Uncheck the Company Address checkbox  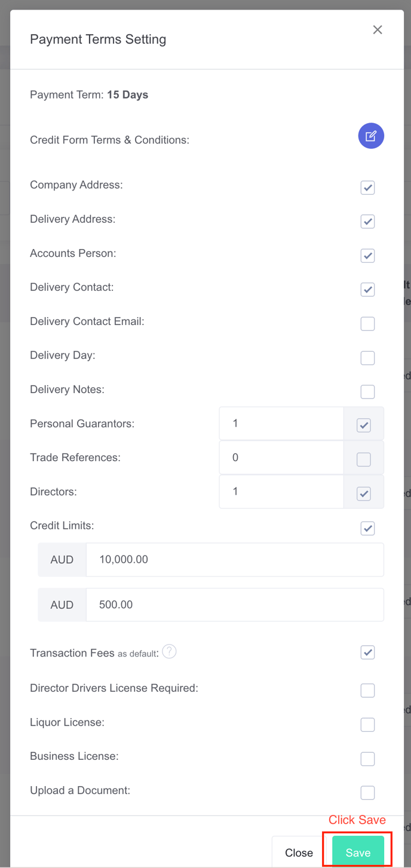click(x=367, y=188)
